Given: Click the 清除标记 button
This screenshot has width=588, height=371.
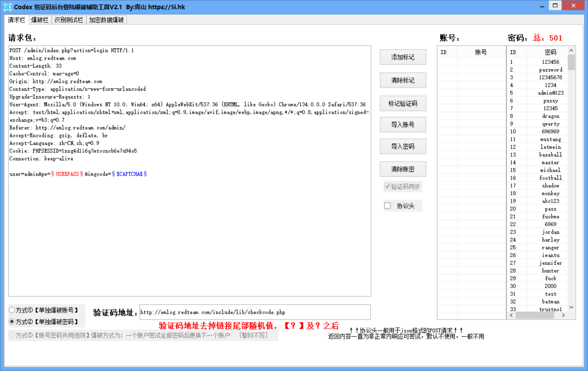Looking at the screenshot, I should coord(403,80).
